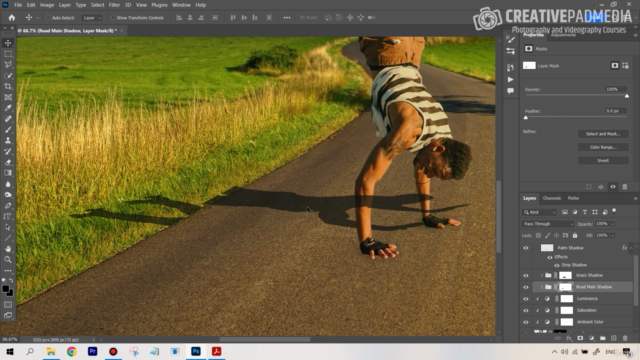Delete layer with Layers panel trash icon
The height and width of the screenshot is (360, 640).
click(x=625, y=338)
